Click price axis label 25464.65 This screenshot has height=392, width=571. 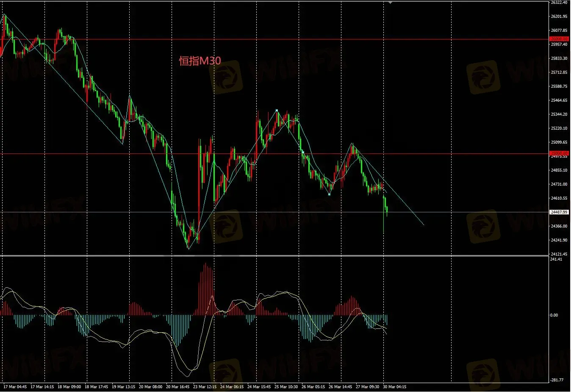point(559,100)
